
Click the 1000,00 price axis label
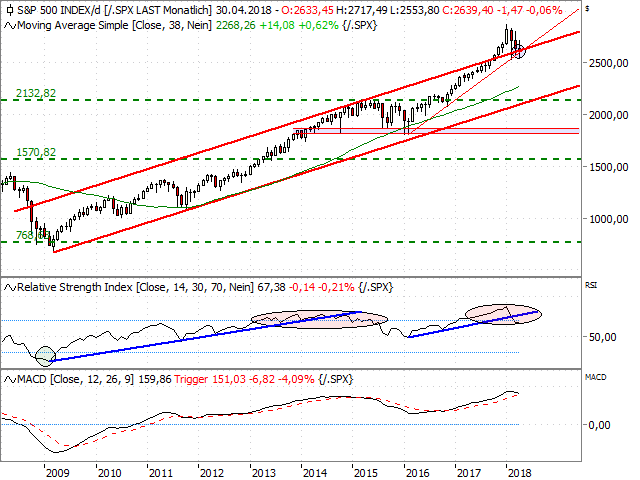608,219
